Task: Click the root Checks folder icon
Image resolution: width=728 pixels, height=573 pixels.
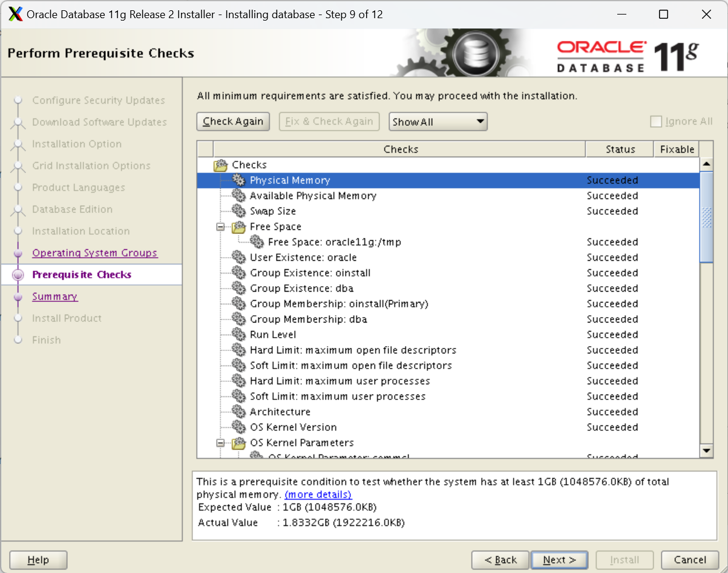Action: [x=220, y=165]
